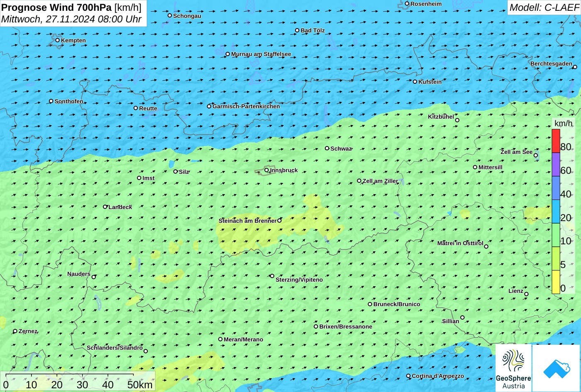Click the 'Brixen/Bressanone' label

[x=346, y=326]
